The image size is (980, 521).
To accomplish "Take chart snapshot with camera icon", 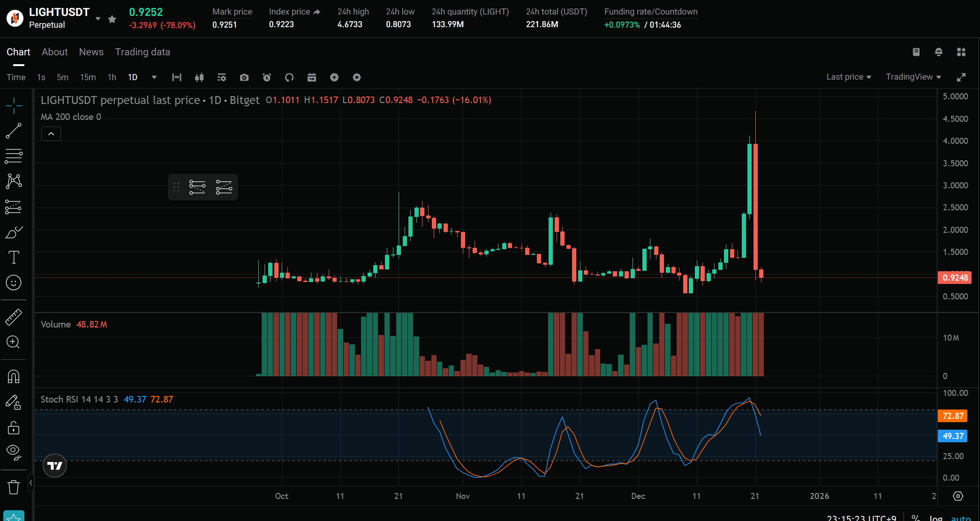I will [x=244, y=77].
